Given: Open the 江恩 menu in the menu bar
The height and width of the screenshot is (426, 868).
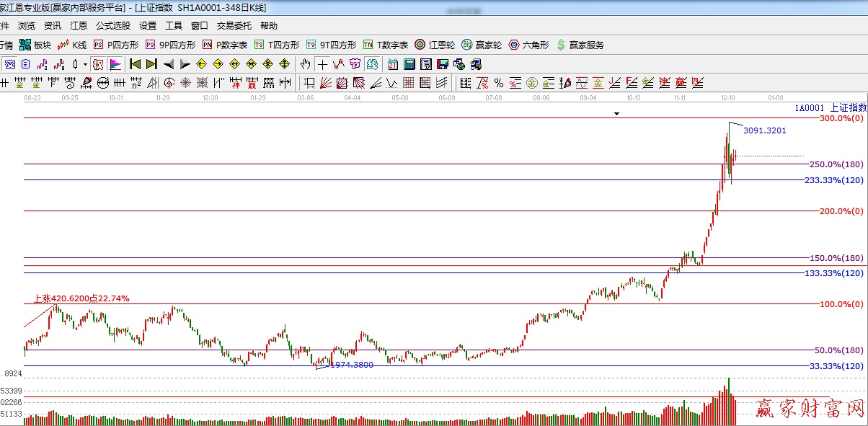Looking at the screenshot, I should click(79, 26).
